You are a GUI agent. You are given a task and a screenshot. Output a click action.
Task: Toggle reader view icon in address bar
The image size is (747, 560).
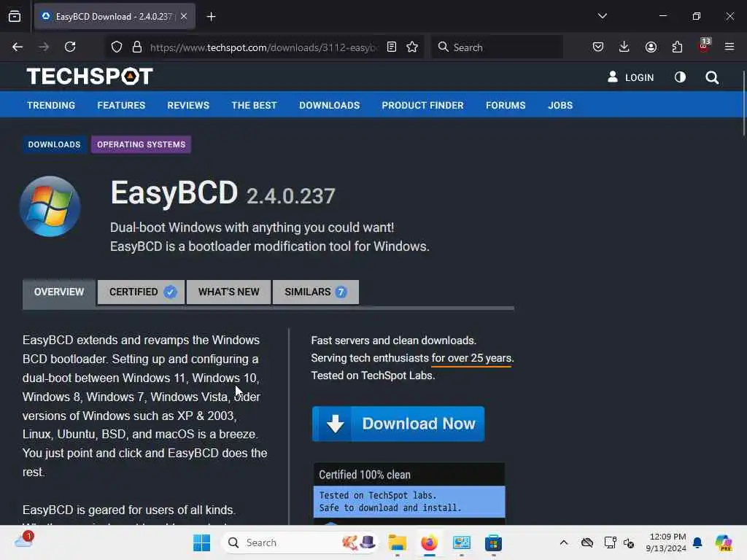392,47
